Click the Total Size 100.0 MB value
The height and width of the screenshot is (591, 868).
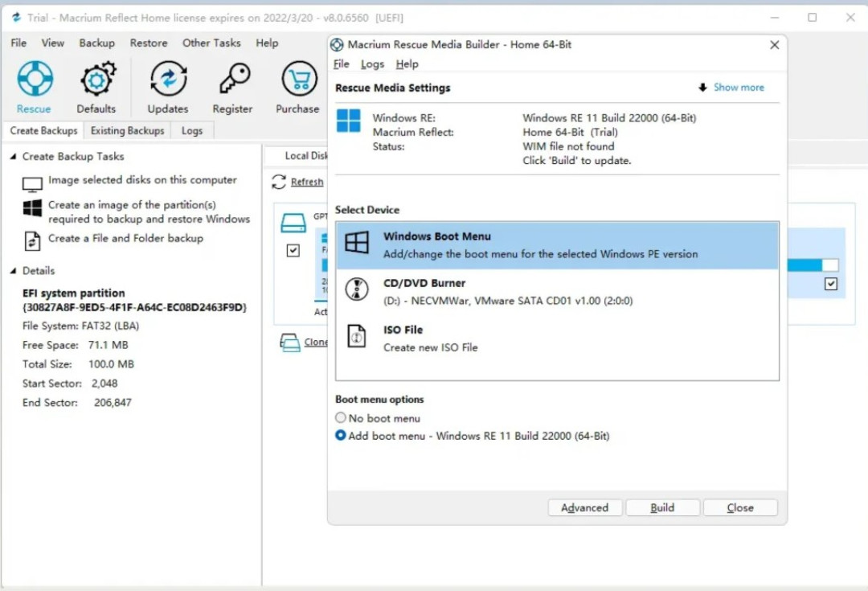point(111,364)
